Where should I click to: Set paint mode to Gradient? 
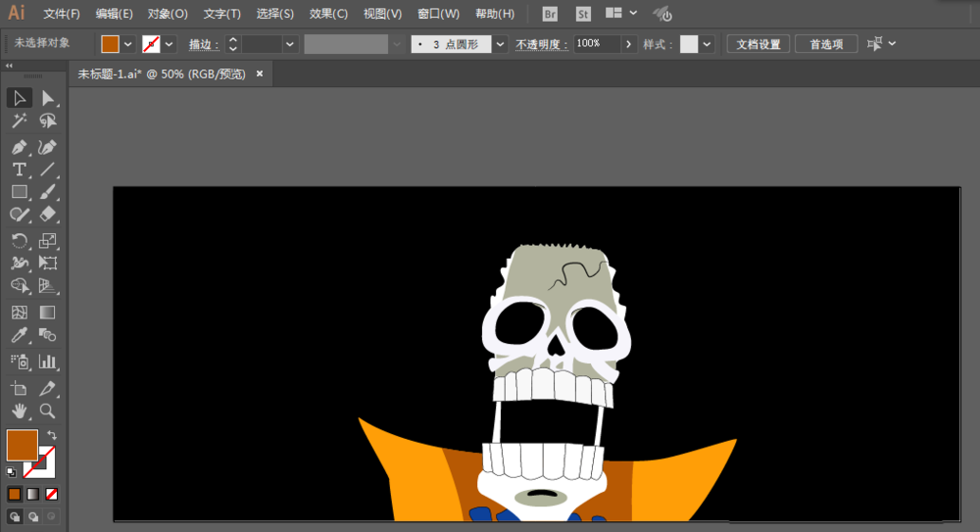[x=33, y=494]
